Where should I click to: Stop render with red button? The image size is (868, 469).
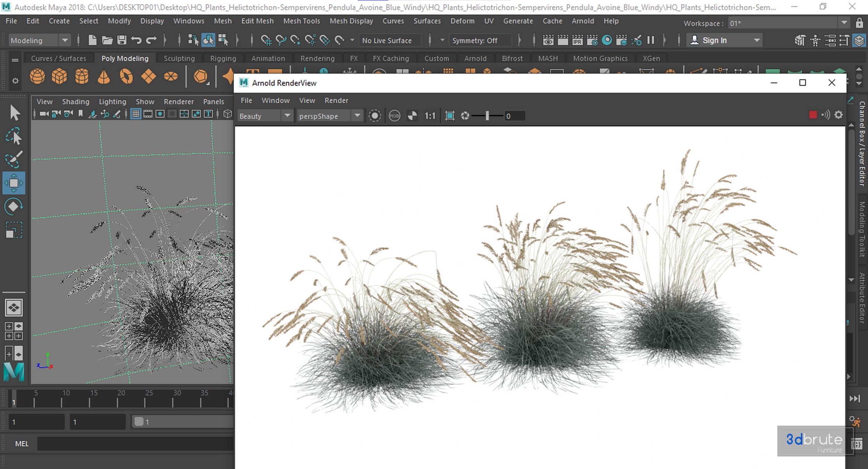tap(813, 115)
